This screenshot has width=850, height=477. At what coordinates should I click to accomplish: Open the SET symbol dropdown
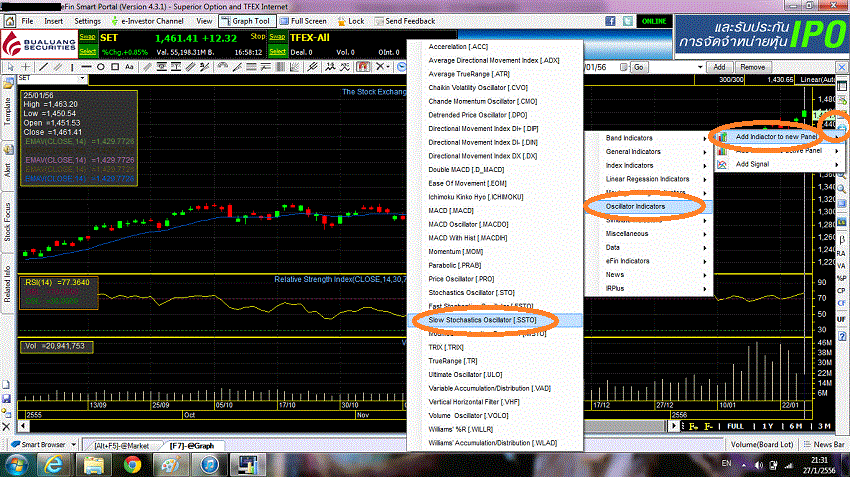(x=82, y=79)
